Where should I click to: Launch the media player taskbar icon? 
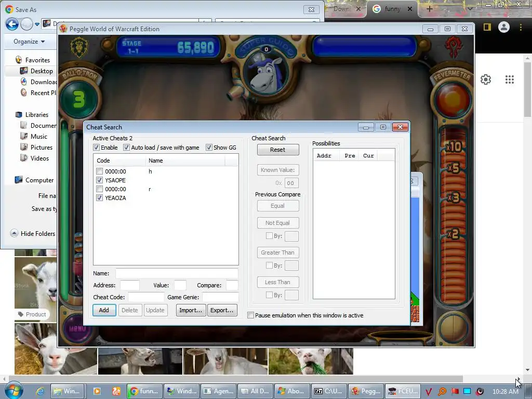(97, 391)
